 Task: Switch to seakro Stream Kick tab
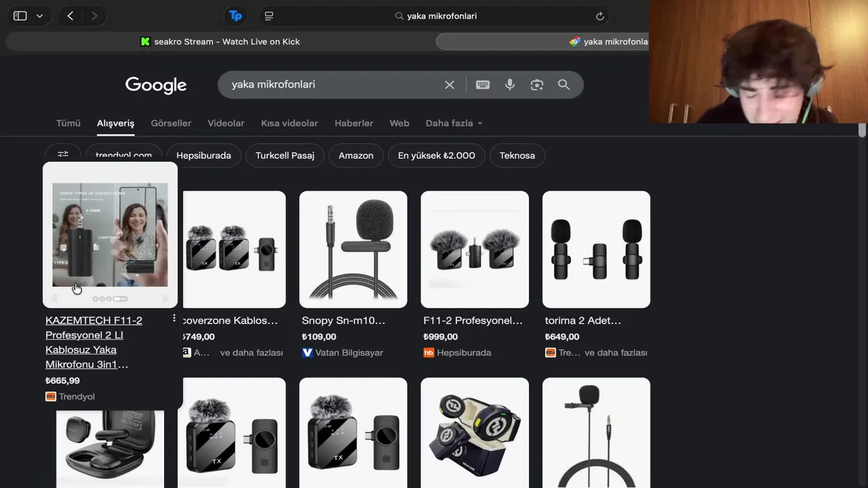(x=220, y=41)
